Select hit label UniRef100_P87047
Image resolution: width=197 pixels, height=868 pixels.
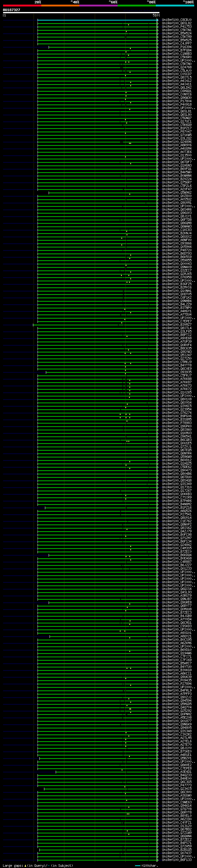point(177,131)
